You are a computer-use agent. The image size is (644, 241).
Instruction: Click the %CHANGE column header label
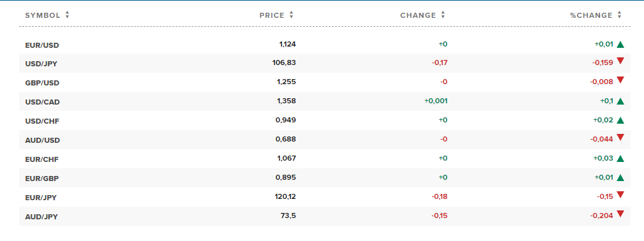(591, 15)
